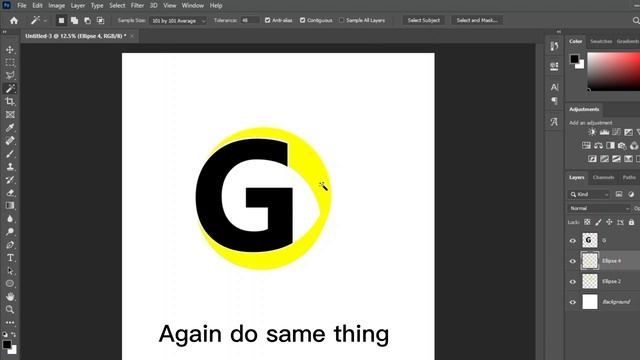Open the layer Kind filter dropdown
Image resolution: width=640 pixels, height=360 pixels.
(589, 194)
